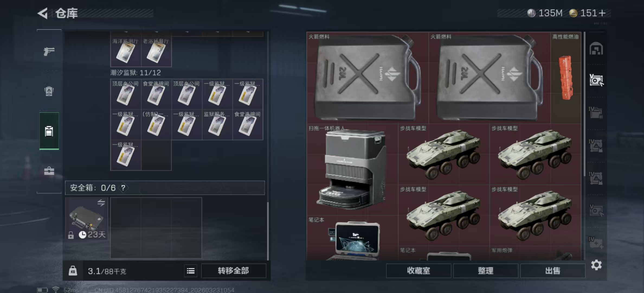
Task: Add currency with the plus beside 151
Action: (x=602, y=13)
